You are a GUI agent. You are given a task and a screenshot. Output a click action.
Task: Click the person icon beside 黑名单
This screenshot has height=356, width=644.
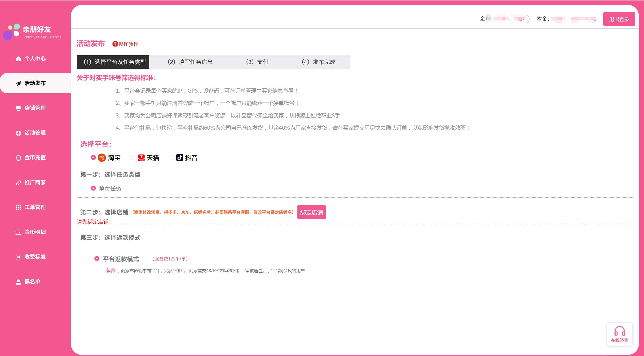[18, 282]
